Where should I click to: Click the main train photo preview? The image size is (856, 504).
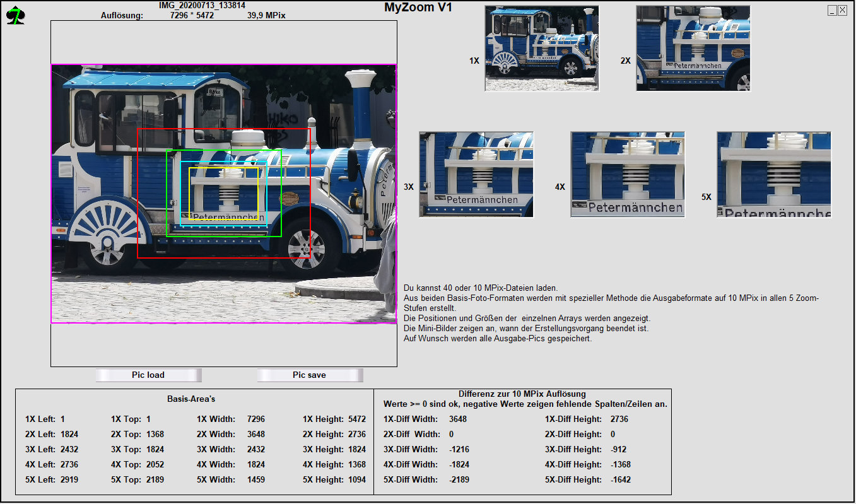coord(224,194)
